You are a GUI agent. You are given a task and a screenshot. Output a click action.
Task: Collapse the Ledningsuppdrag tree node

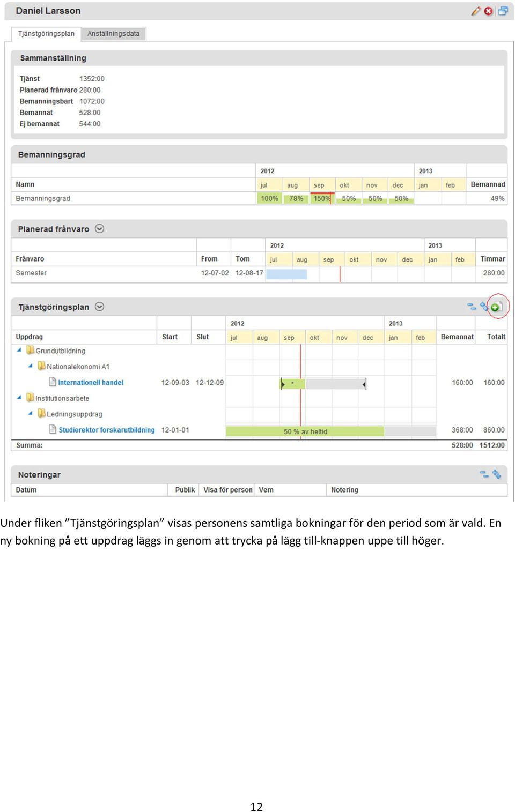[x=31, y=414]
